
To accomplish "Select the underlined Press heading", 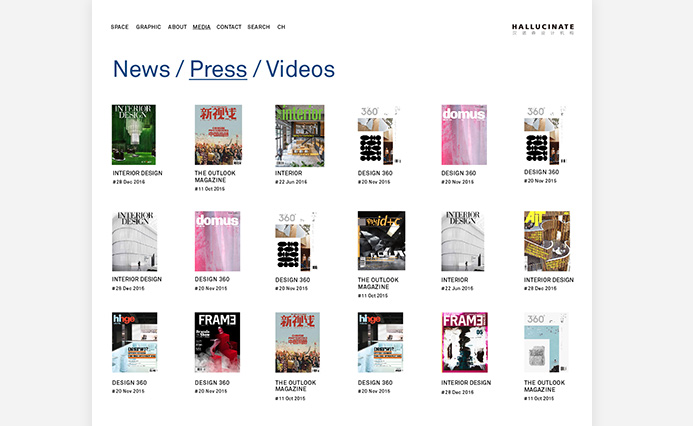I will coord(218,69).
